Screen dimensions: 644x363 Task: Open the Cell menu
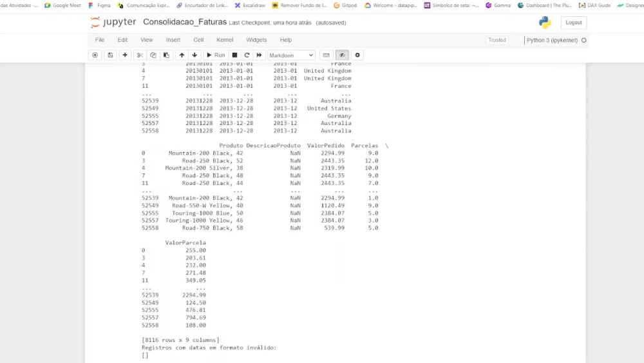(x=198, y=40)
